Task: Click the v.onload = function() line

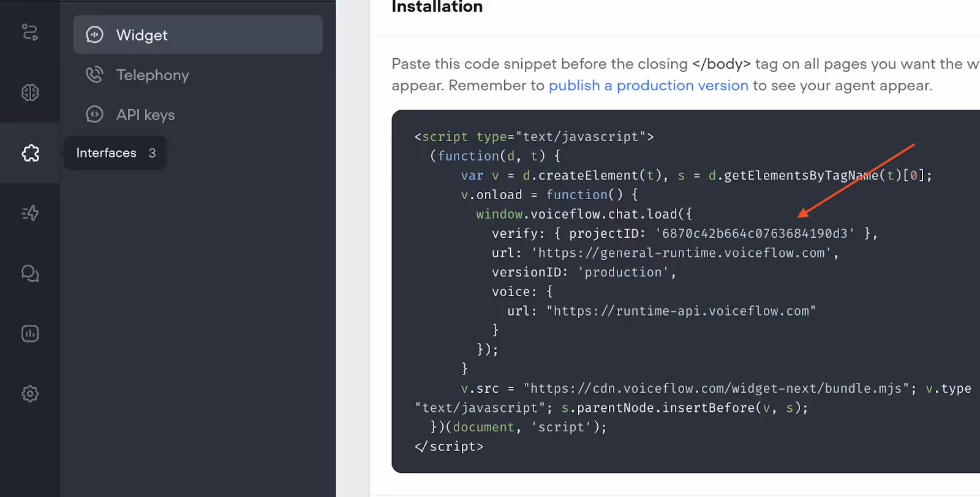Action: tap(549, 195)
